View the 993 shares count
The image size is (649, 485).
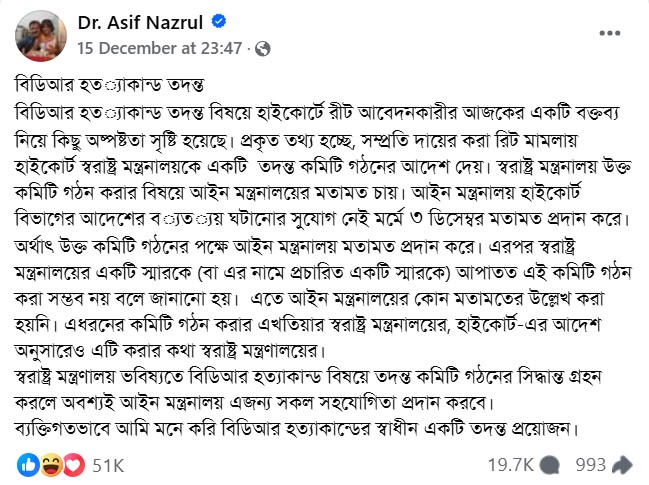[x=591, y=465]
